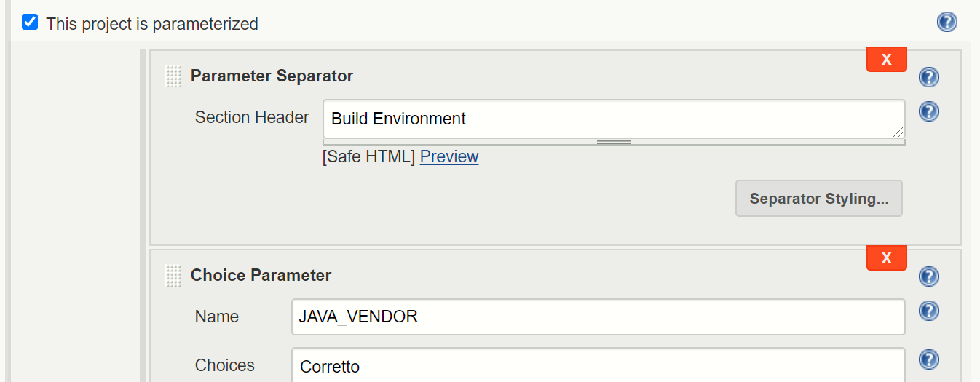Select the Parameter Separator section title

coord(272,76)
